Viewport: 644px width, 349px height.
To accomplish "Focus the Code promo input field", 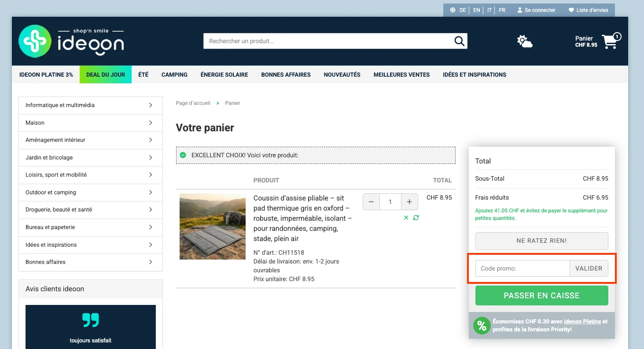I will [x=523, y=268].
